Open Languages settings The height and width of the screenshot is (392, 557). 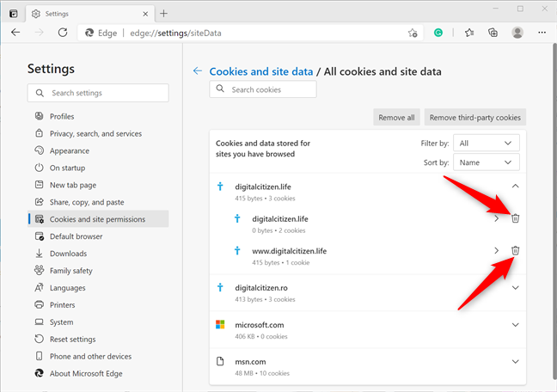click(x=98, y=287)
